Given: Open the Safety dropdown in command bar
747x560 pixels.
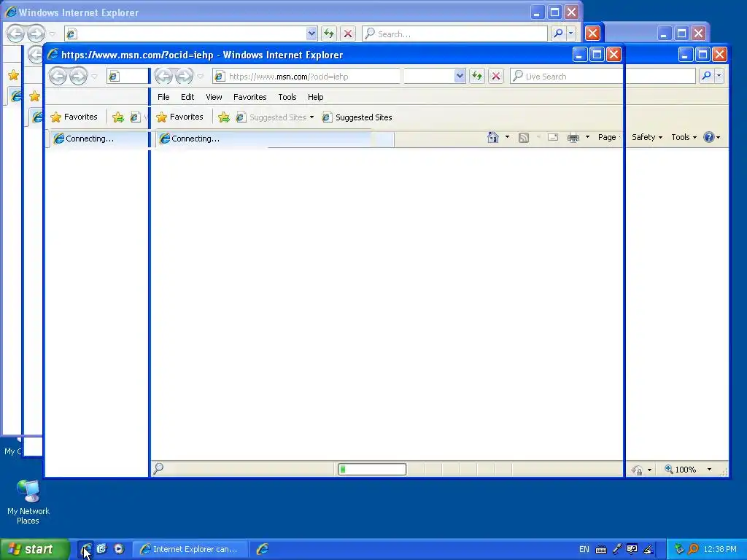Looking at the screenshot, I should coord(646,137).
